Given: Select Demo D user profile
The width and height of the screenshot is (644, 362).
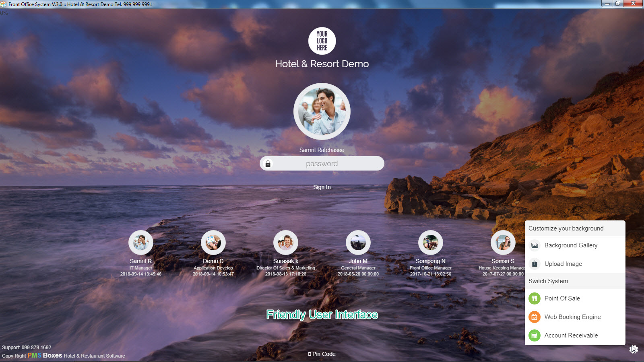Looking at the screenshot, I should (x=213, y=243).
